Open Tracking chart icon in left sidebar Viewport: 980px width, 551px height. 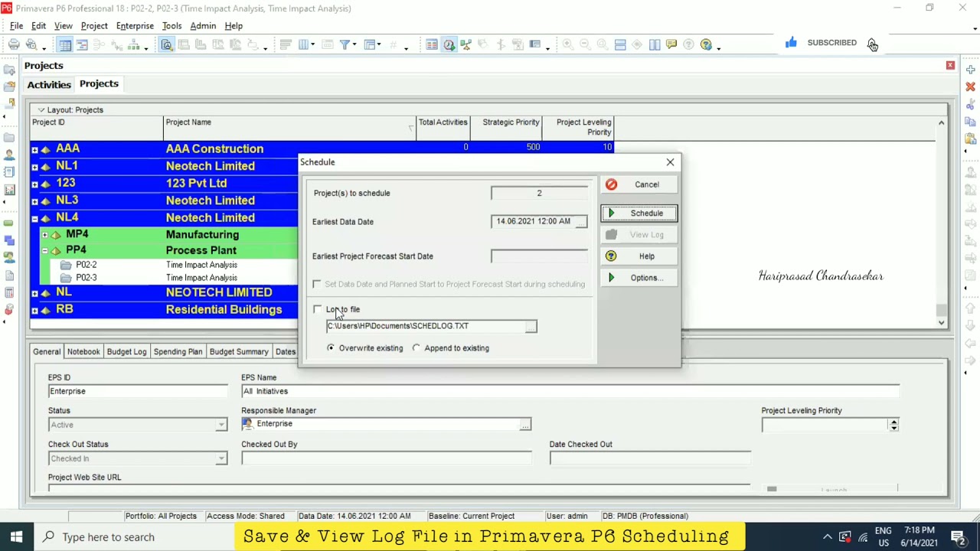pyautogui.click(x=9, y=190)
